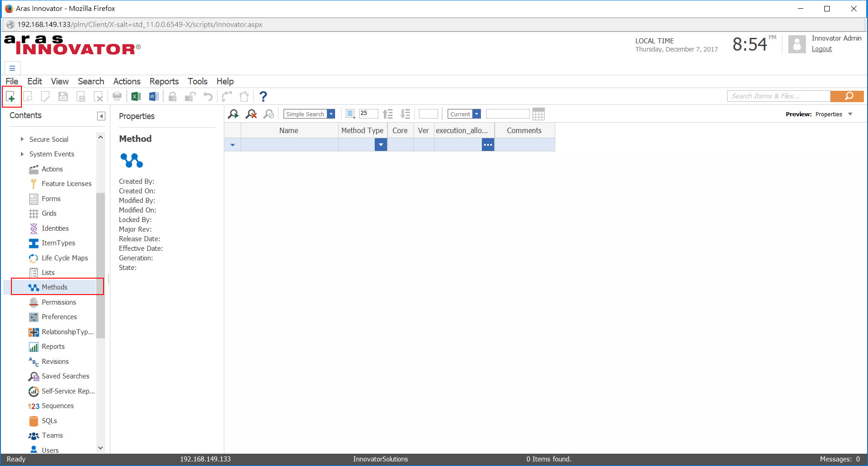Export to Excel icon
This screenshot has height=466, width=868.
tap(136, 97)
